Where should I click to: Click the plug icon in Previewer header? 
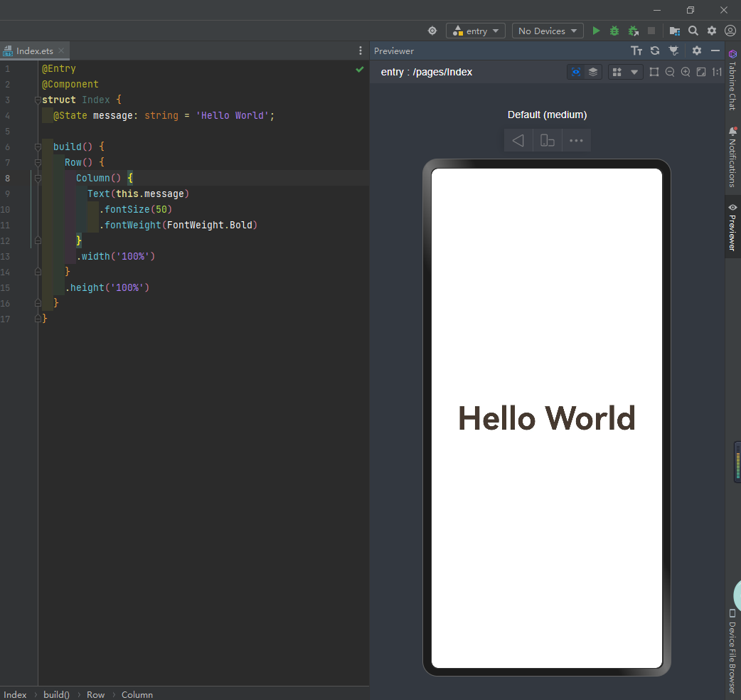pyautogui.click(x=674, y=51)
